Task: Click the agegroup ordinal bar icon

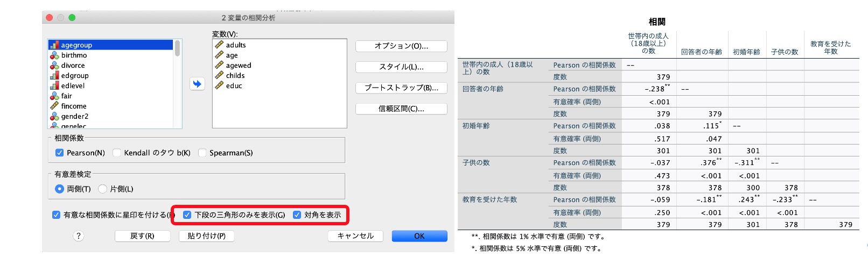Action: [54, 45]
